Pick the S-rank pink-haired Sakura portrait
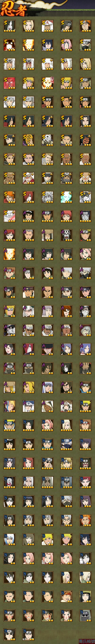This screenshot has height=644, width=95. pyautogui.click(x=66, y=45)
